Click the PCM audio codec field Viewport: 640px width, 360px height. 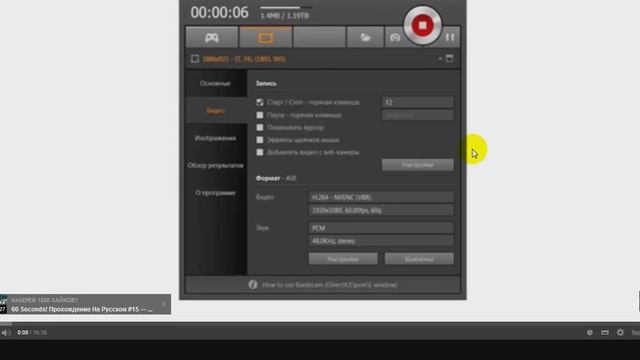click(x=381, y=228)
